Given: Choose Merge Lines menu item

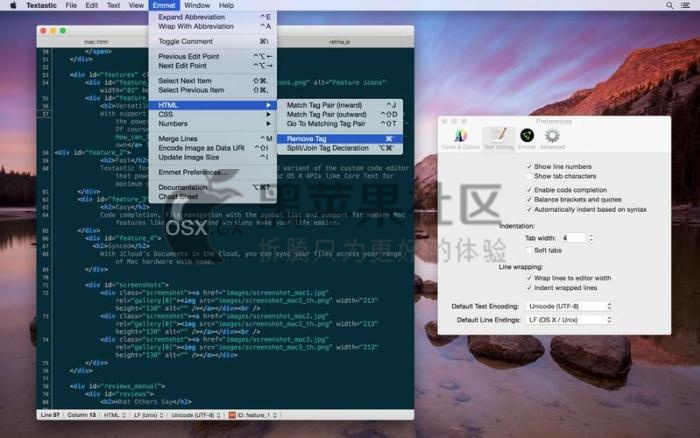Looking at the screenshot, I should [x=213, y=139].
